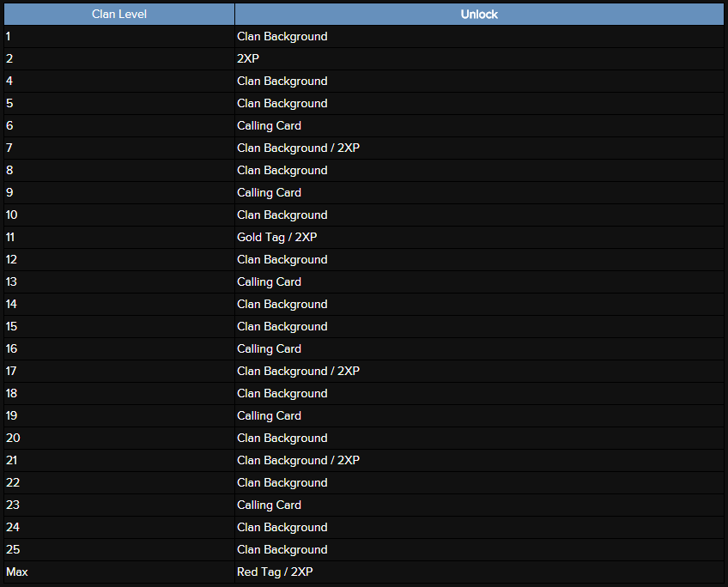Click Gold Tag / 2XP unlock
Image resolution: width=728 pixels, height=587 pixels.
coord(479,237)
